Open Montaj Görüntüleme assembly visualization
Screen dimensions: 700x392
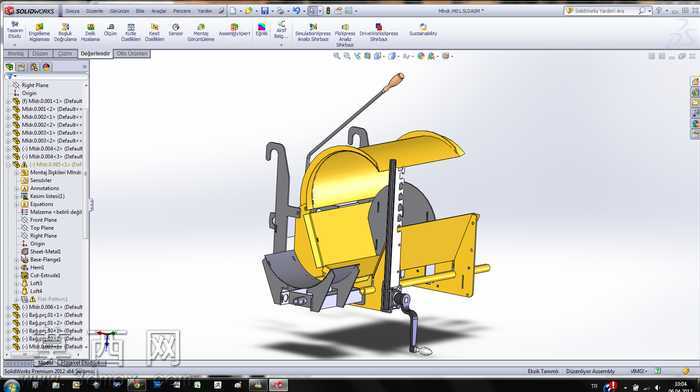click(201, 33)
